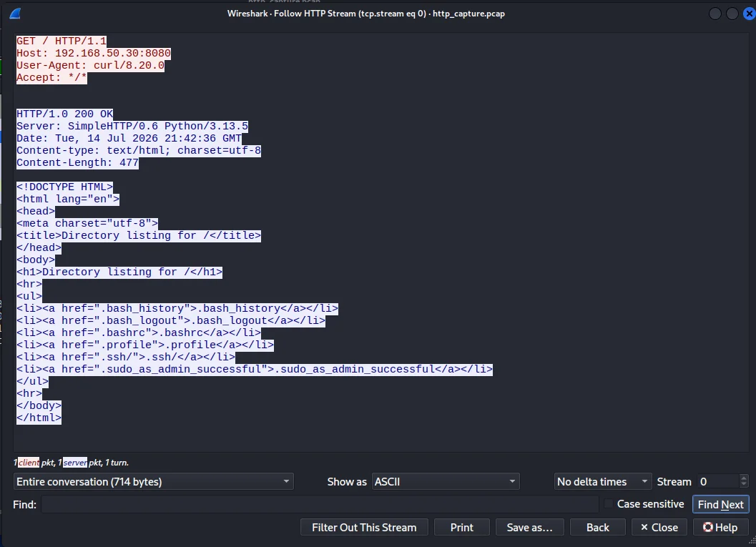Viewport: 756px width, 547px height.
Task: Click the title bar maximize button
Action: tap(732, 14)
